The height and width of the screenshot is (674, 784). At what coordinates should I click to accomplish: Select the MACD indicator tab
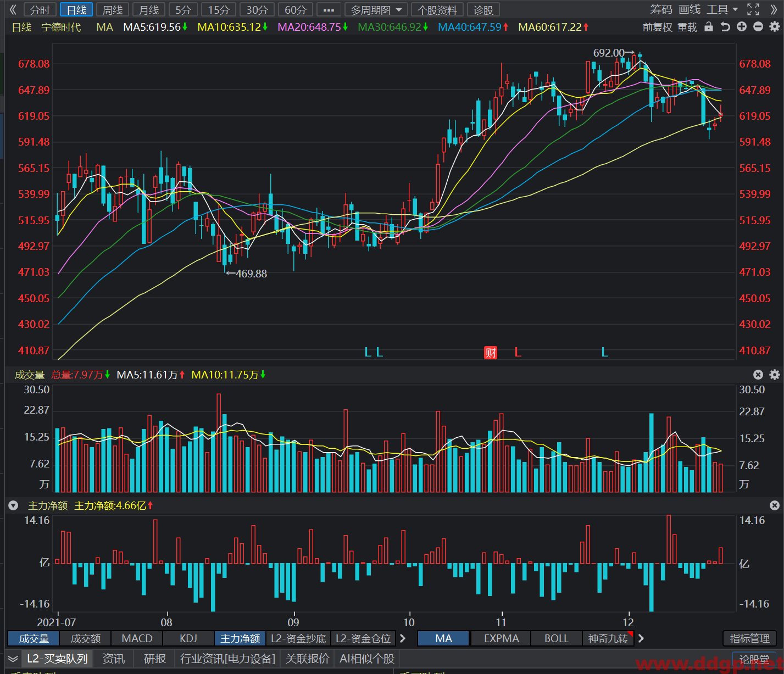pos(137,638)
